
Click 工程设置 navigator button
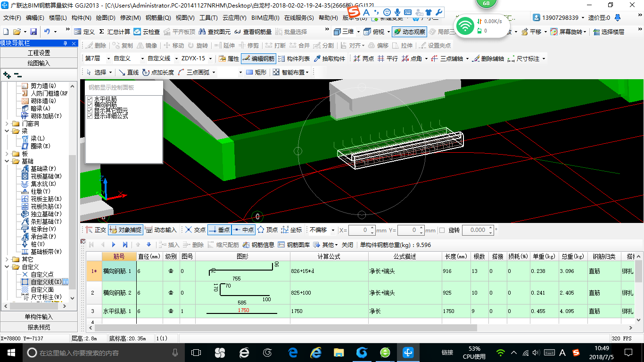[x=39, y=53]
